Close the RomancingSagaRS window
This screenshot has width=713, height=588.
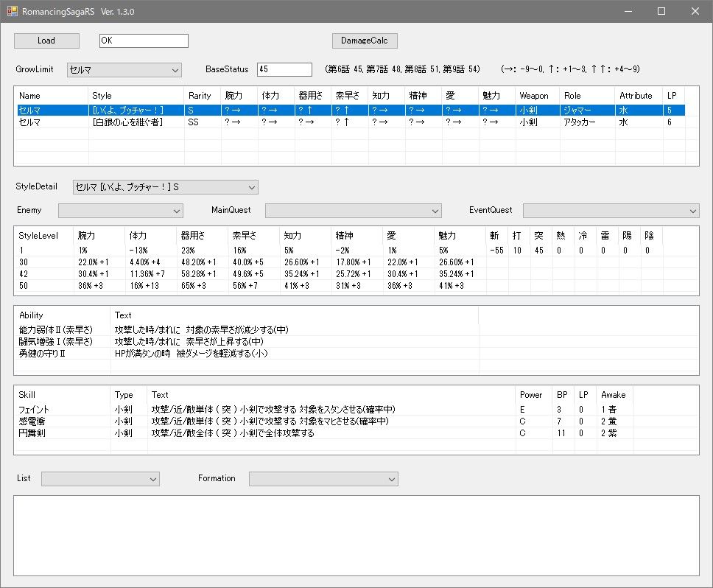tap(695, 11)
